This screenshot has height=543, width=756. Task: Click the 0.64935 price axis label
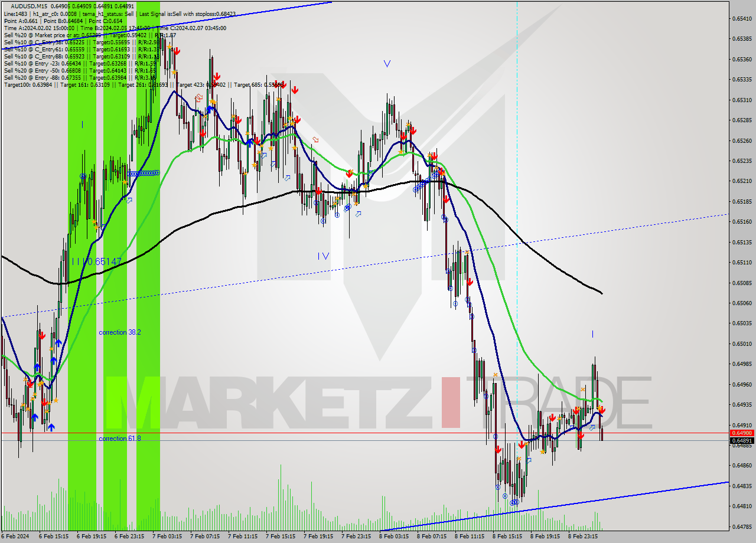click(742, 404)
